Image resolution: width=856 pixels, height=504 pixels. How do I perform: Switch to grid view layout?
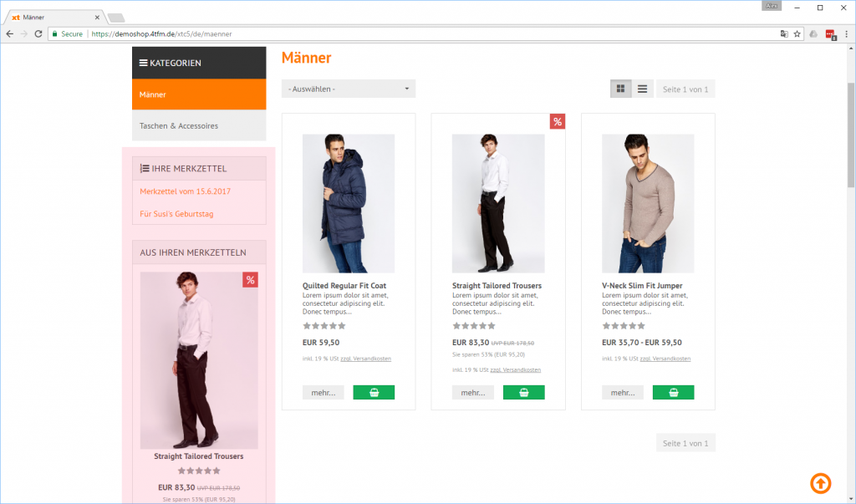click(x=620, y=89)
